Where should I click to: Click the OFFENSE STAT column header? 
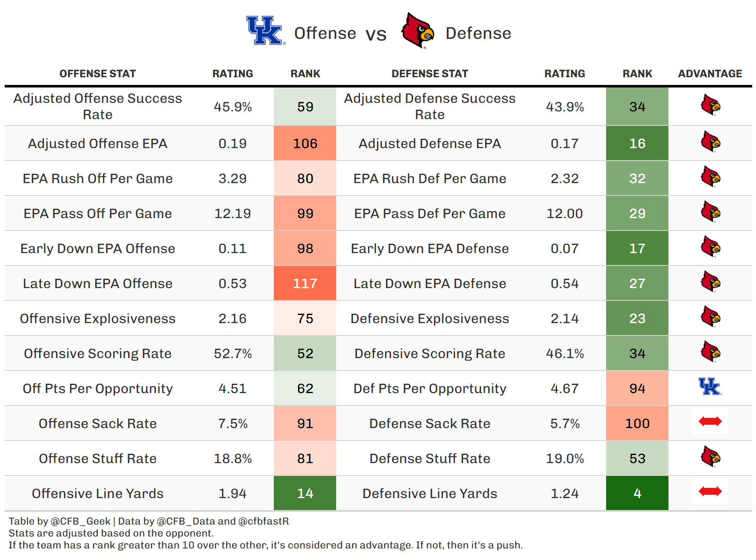pyautogui.click(x=97, y=74)
